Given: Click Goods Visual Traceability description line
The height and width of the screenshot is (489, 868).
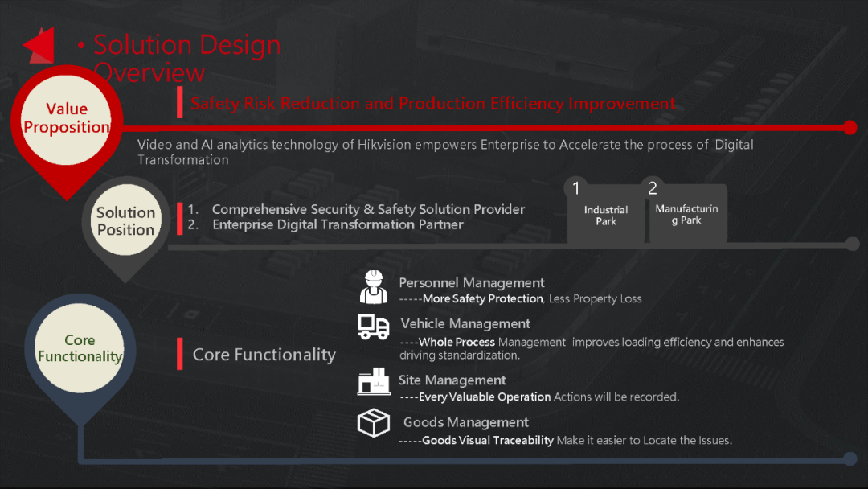Looking at the screenshot, I should pyautogui.click(x=565, y=440).
